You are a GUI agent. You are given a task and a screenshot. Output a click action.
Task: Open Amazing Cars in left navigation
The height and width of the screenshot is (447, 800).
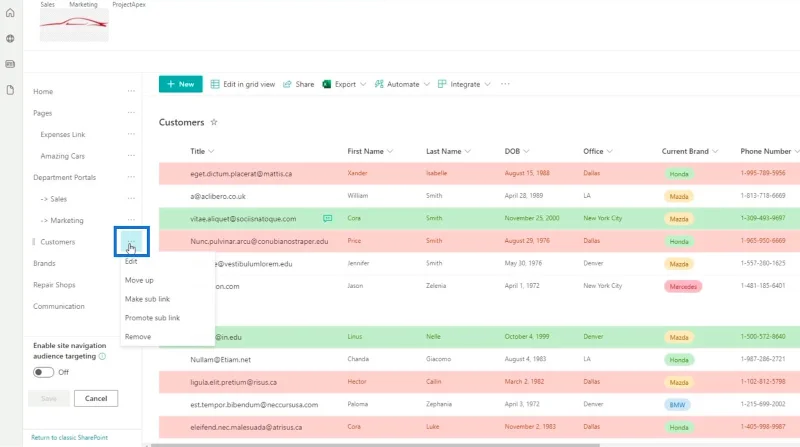point(62,156)
